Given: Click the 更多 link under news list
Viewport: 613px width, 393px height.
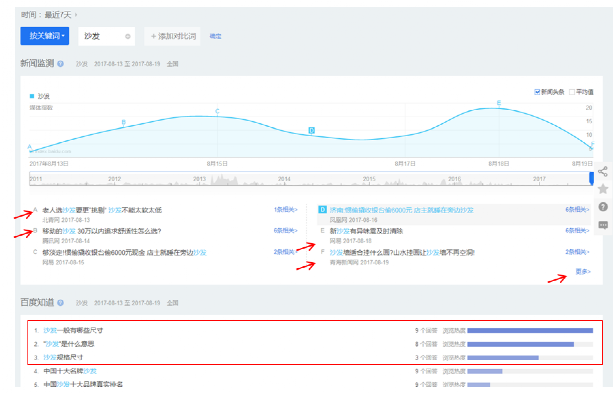Looking at the screenshot, I should click(x=583, y=271).
